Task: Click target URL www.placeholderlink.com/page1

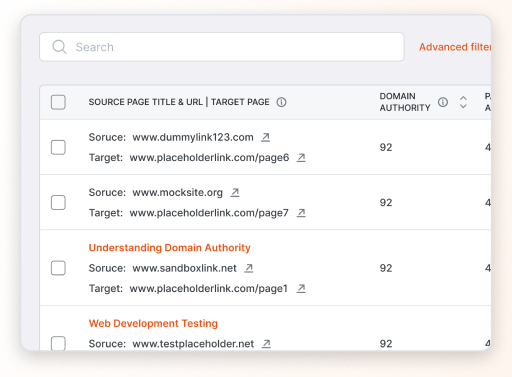Action: 208,289
